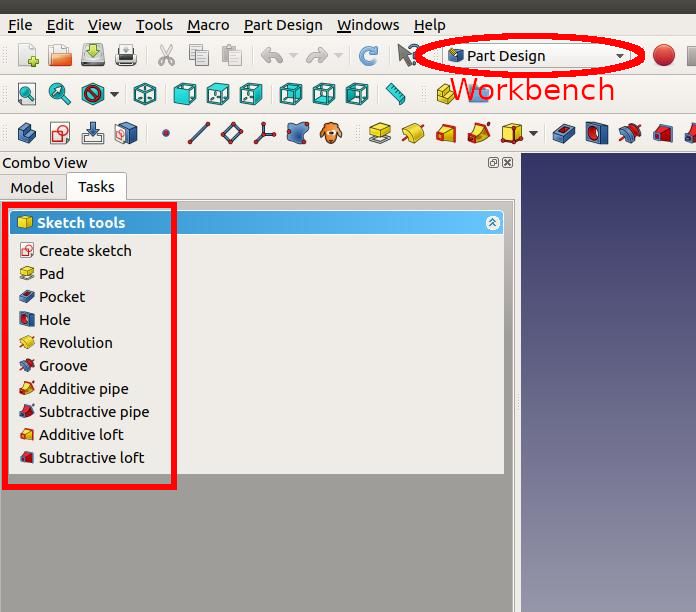The height and width of the screenshot is (612, 696).
Task: Switch to the Model tab
Action: [x=32, y=187]
